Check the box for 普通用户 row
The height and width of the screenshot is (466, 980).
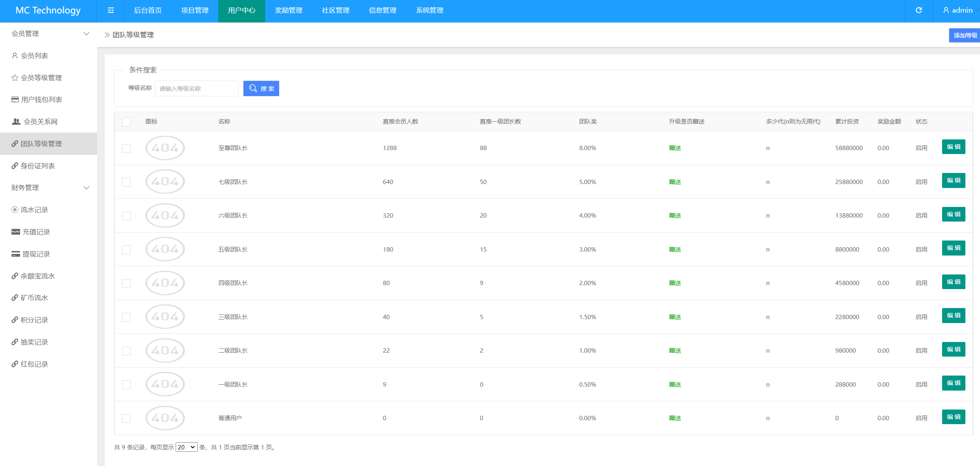coord(126,418)
